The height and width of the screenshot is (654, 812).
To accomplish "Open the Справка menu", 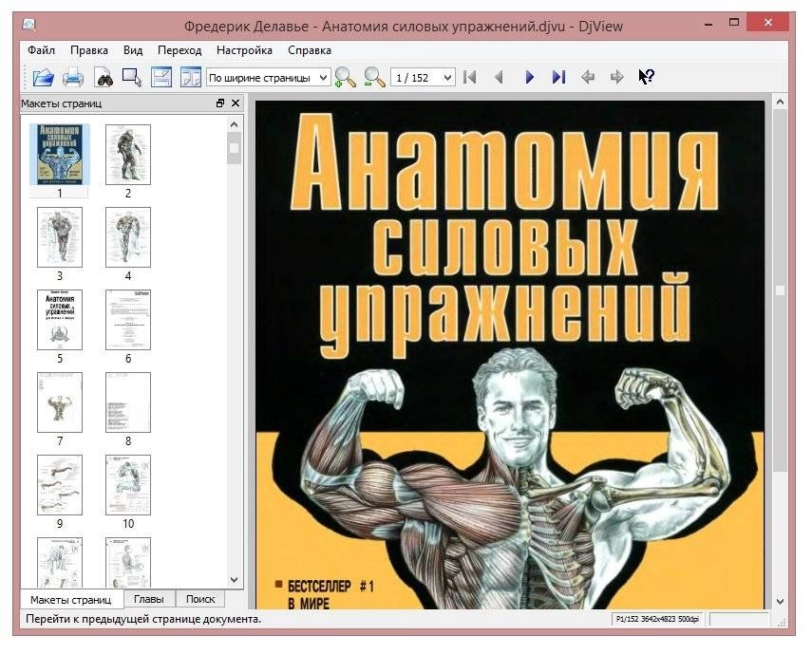I will tap(310, 50).
